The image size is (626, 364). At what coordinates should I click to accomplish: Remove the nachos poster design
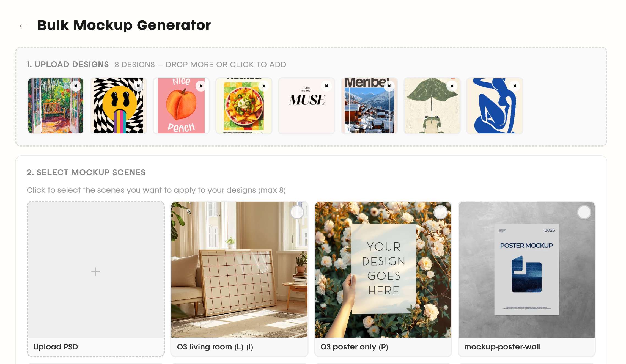coord(264,86)
